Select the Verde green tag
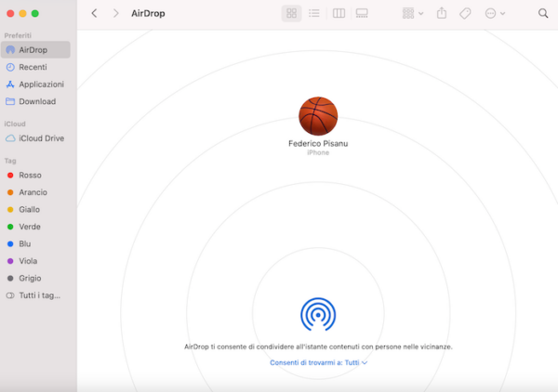The width and height of the screenshot is (558, 392). pyautogui.click(x=35, y=227)
